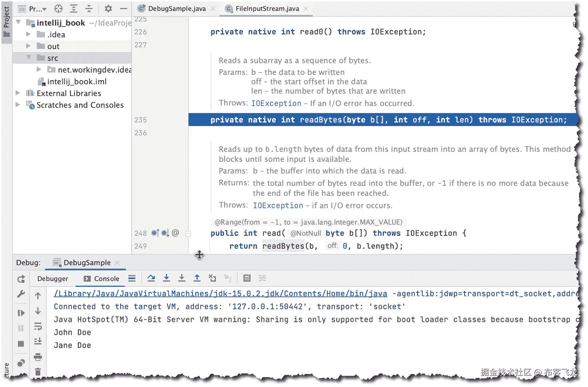Open IOException link in read documentation
Image resolution: width=588 pixels, height=387 pixels.
tap(278, 205)
